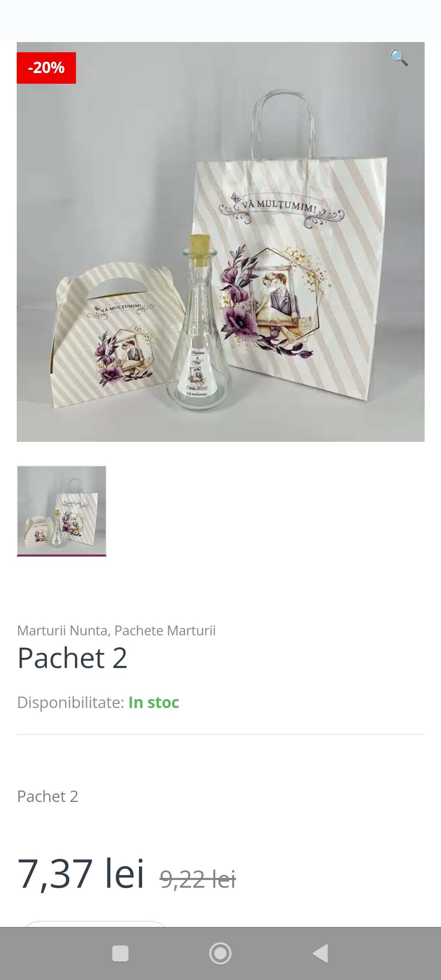Tap the current price 7,37 lei
Viewport: 441px width, 980px height.
(81, 873)
